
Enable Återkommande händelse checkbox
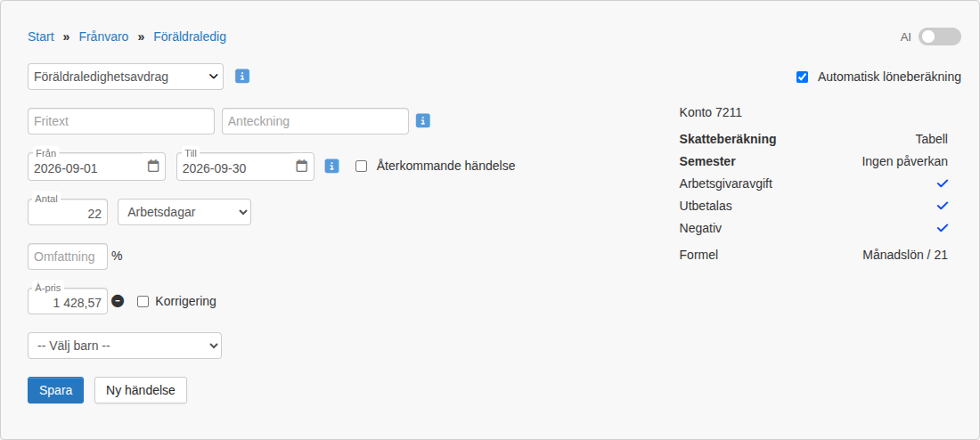(361, 167)
